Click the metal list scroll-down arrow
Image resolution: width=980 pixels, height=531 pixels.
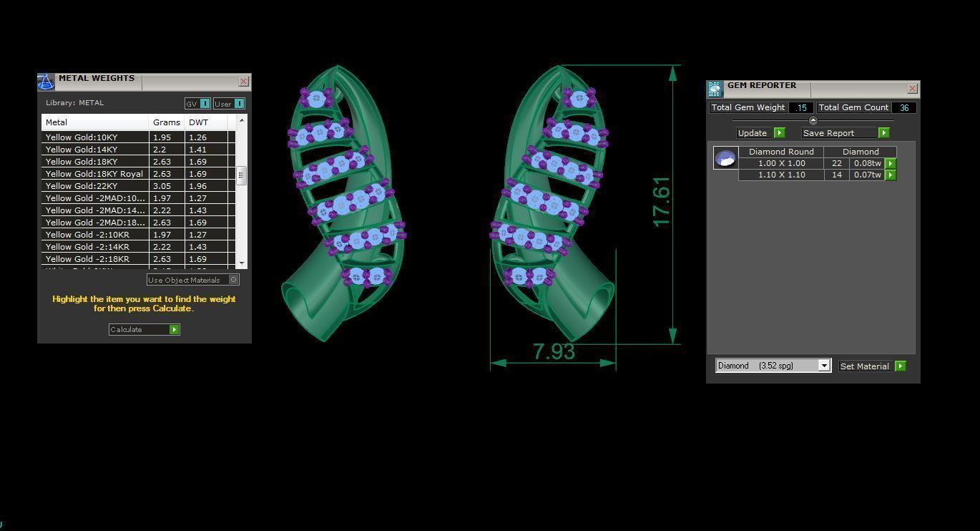click(242, 263)
